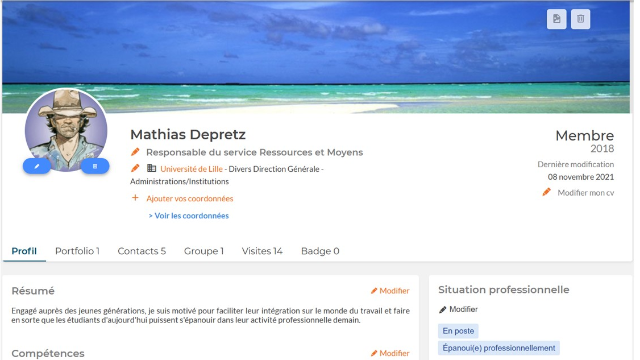Screen dimensions: 640x360
Task: Click the plus icon to add coordinates
Action: point(135,198)
